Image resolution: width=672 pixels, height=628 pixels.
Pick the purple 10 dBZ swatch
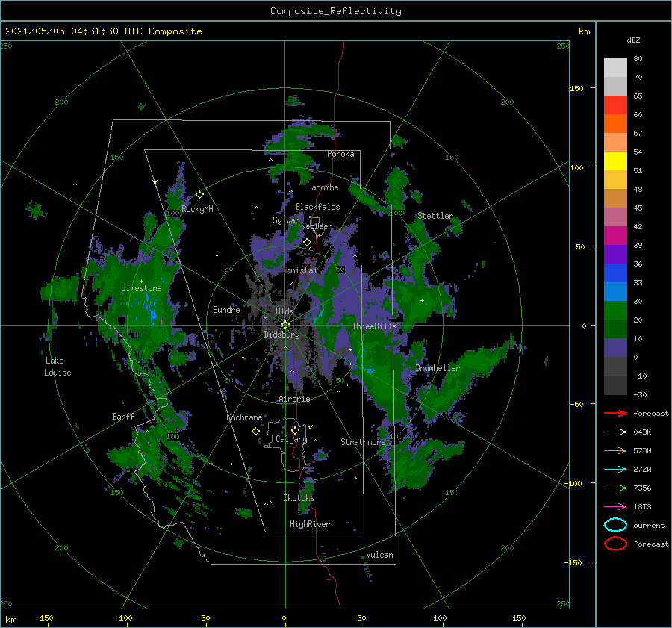click(x=615, y=347)
